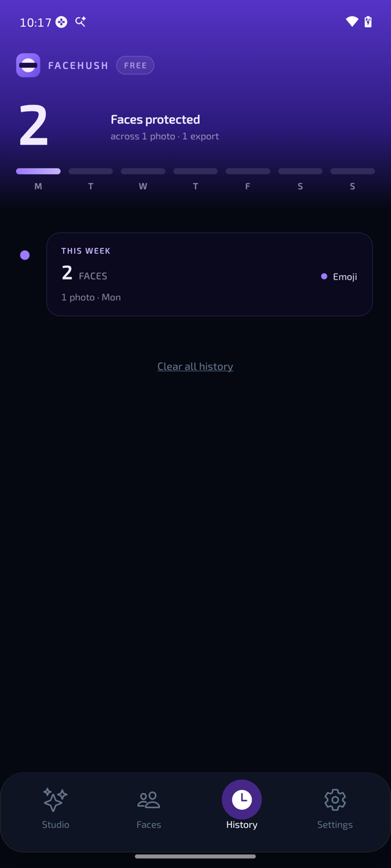The height and width of the screenshot is (868, 391).
Task: Tap the Studio tab label
Action: click(x=56, y=825)
